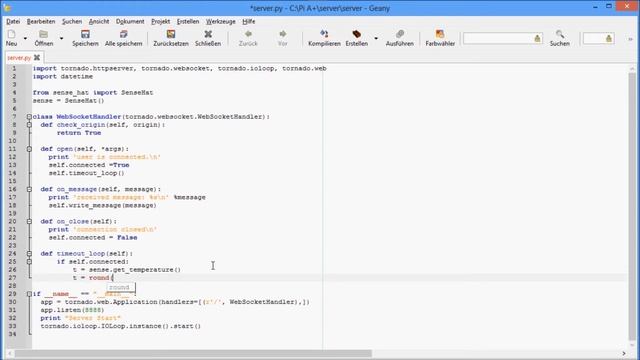Click the horizontal scrollbar thumb
The width and height of the screenshot is (640, 360).
(192, 353)
